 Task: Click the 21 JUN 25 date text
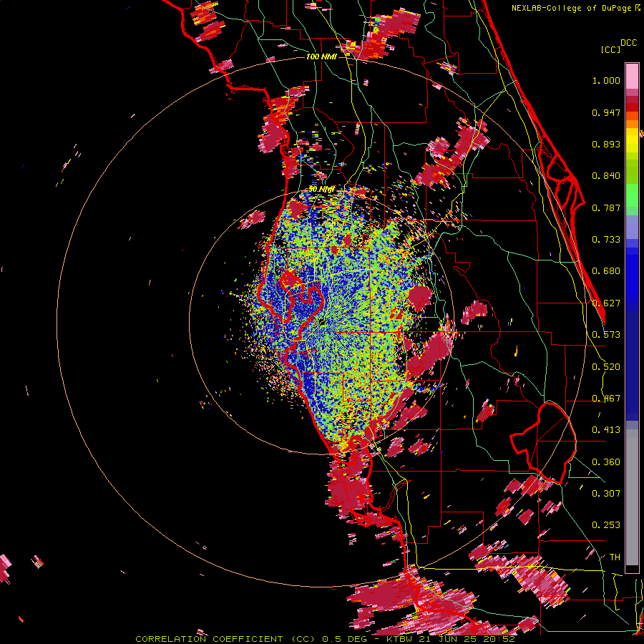447,639
